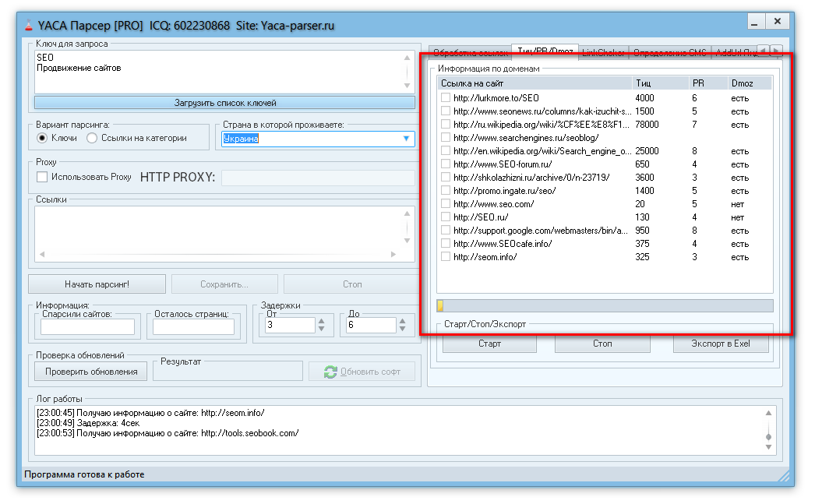Click the Dmoz column header
Viewport: 815px width, 504px height.
point(750,83)
